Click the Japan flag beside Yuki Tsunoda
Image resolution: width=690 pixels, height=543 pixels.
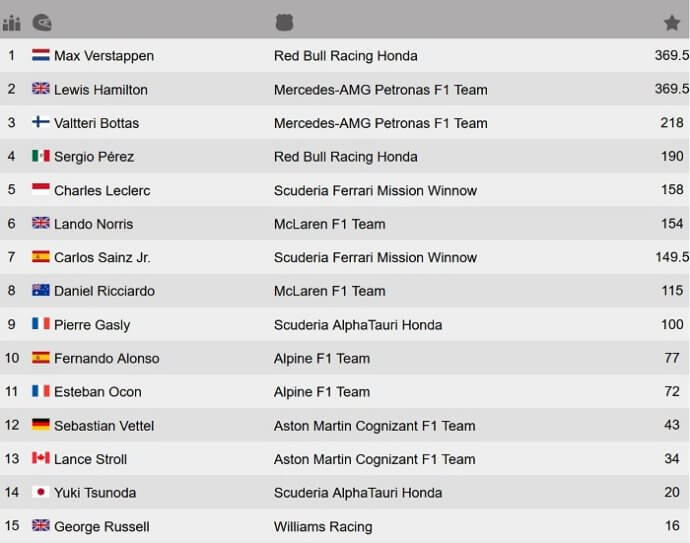[x=40, y=492]
